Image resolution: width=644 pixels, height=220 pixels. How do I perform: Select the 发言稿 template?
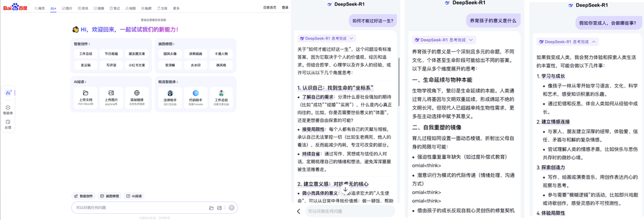[x=86, y=65]
